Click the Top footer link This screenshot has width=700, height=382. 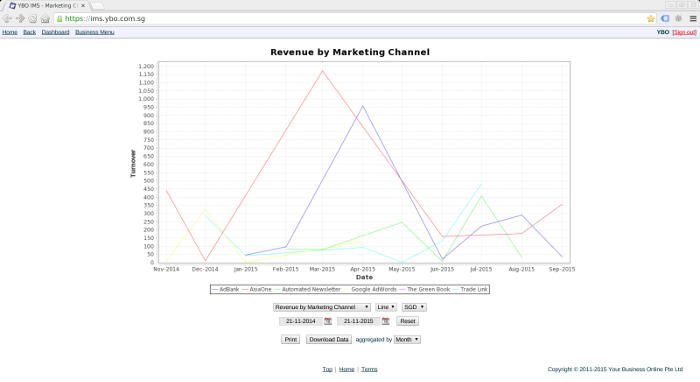tap(327, 369)
